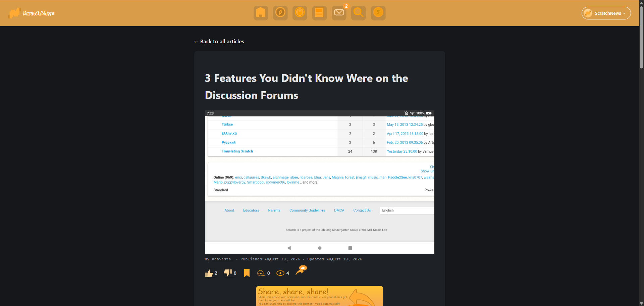The height and width of the screenshot is (306, 644).
Task: Open the ScratchNews logo homepage
Action: [32, 13]
